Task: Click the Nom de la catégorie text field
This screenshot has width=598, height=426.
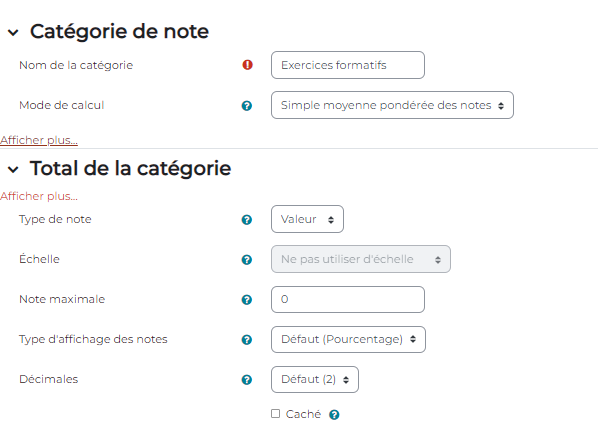Action: tap(348, 65)
